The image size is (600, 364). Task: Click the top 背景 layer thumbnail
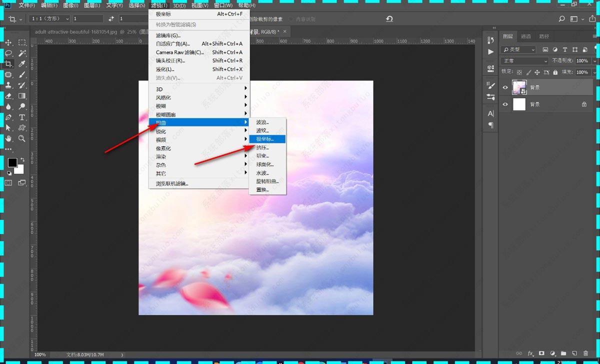[x=519, y=87]
